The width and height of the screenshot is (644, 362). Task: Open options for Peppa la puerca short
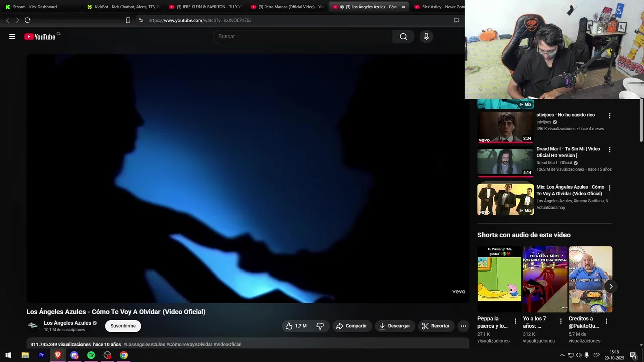pyautogui.click(x=515, y=321)
